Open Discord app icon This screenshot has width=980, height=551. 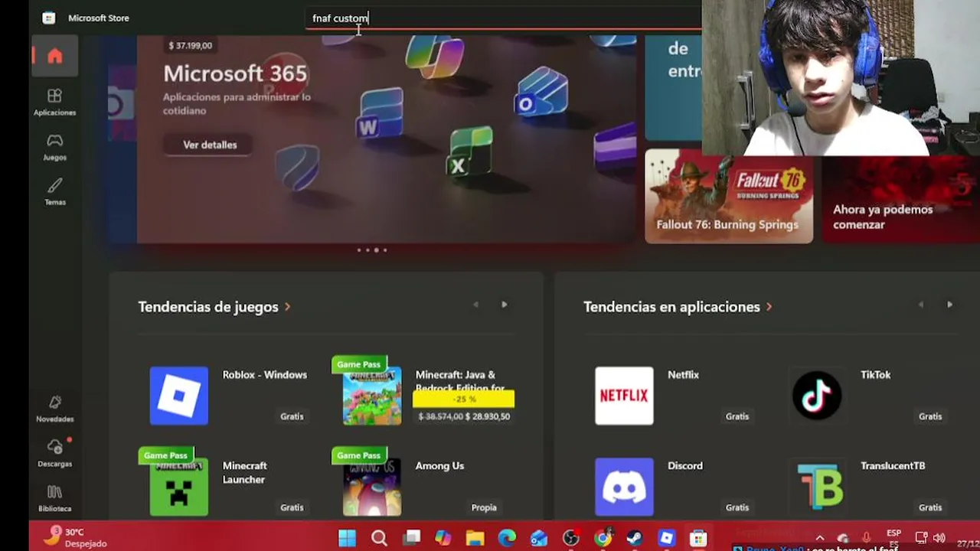(624, 487)
